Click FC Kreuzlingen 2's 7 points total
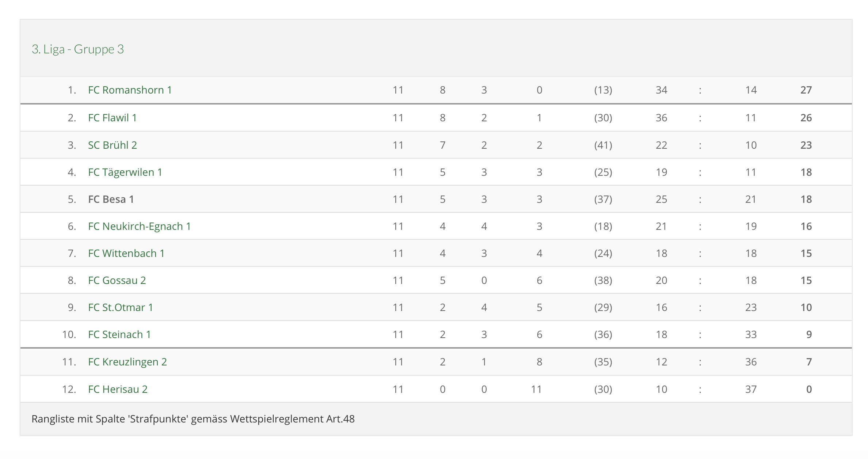The height and width of the screenshot is (459, 868). (809, 362)
